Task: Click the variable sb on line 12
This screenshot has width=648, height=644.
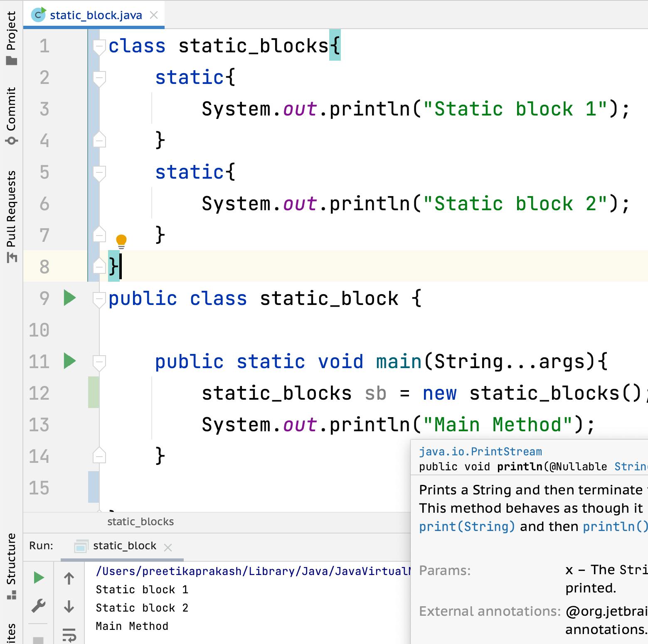Action: click(376, 393)
